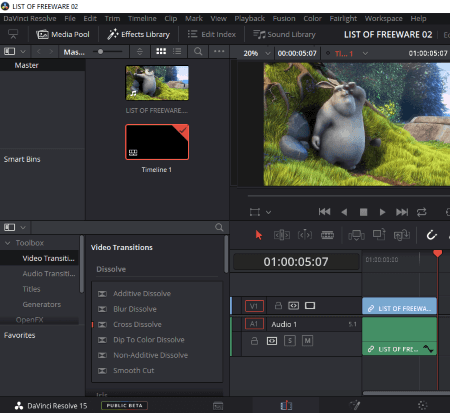Click the Insert Clip icon
The width and height of the screenshot is (450, 413).
tap(356, 235)
